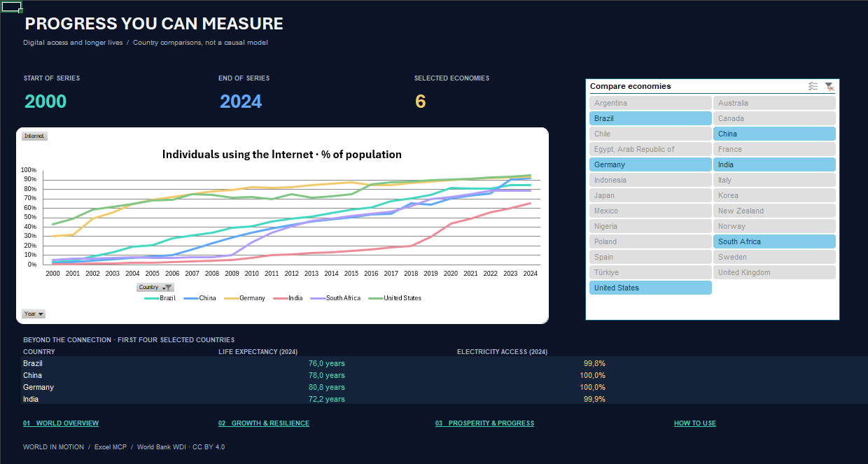
Task: Select Norway slicer item
Action: (774, 226)
